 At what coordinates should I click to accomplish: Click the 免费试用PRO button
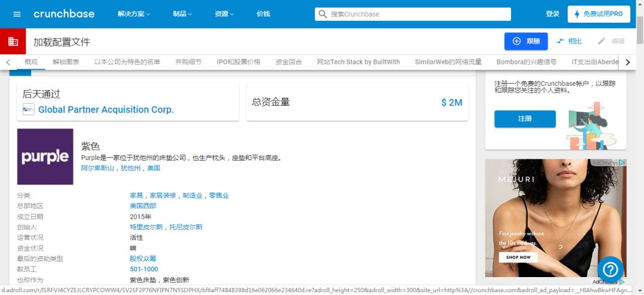[x=599, y=14]
